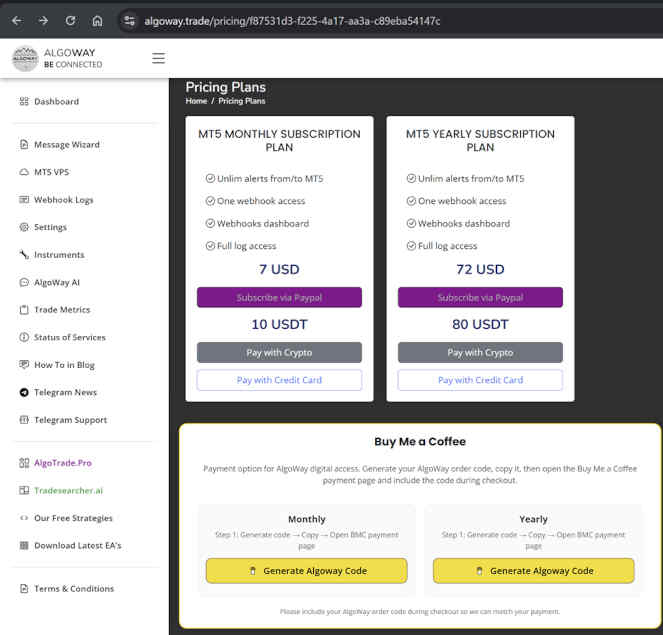Visit AlgoTrade.Pro link
The width and height of the screenshot is (663, 635).
coord(63,463)
